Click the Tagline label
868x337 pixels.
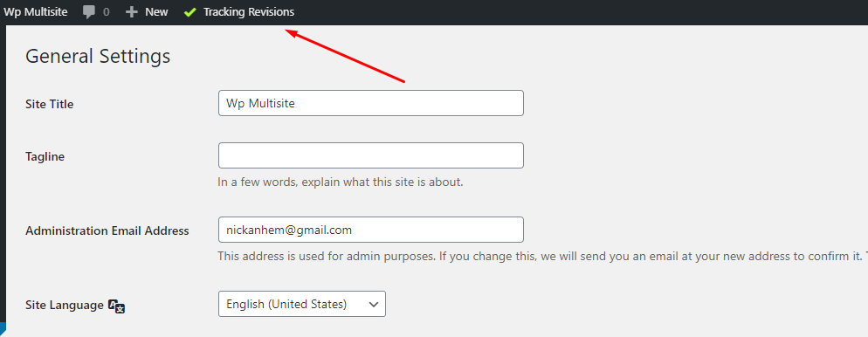click(x=45, y=156)
